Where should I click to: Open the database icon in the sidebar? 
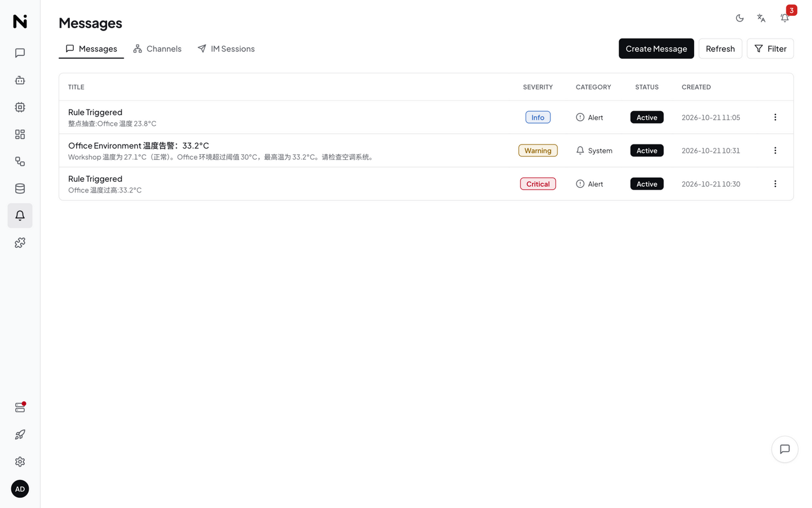pos(20,189)
